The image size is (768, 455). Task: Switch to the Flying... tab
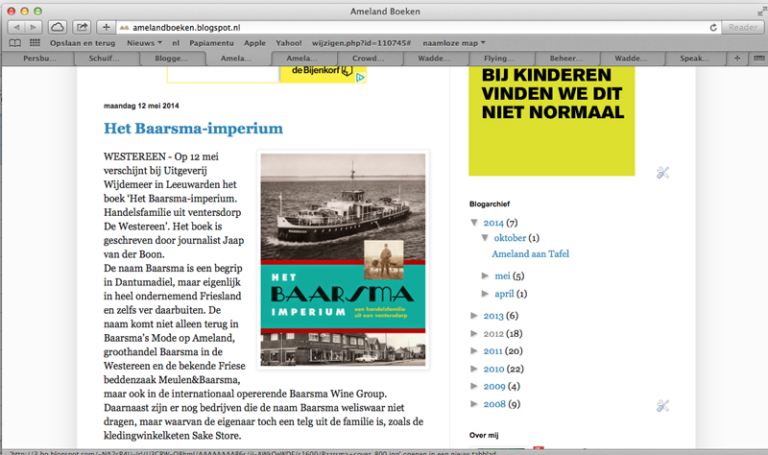pos(499,58)
